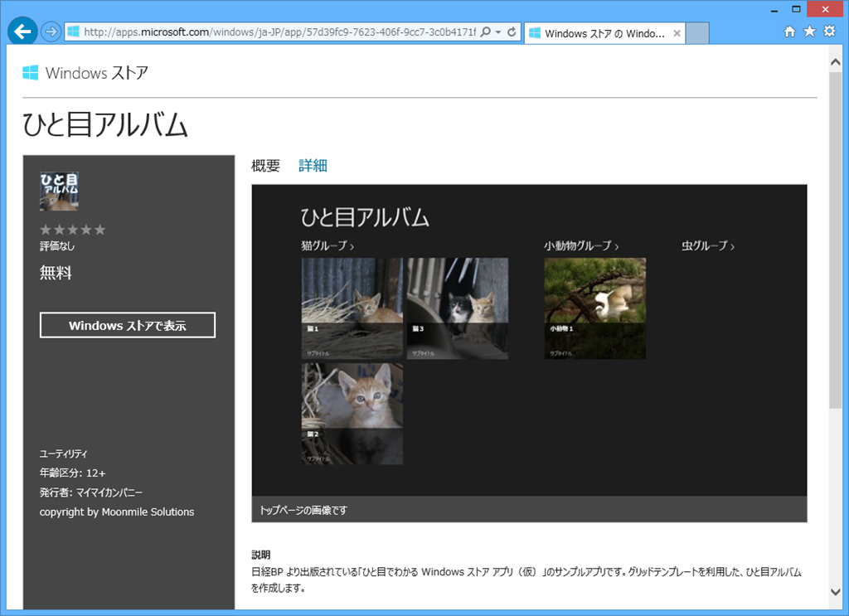
Task: Open the Tools gear icon
Action: [829, 32]
